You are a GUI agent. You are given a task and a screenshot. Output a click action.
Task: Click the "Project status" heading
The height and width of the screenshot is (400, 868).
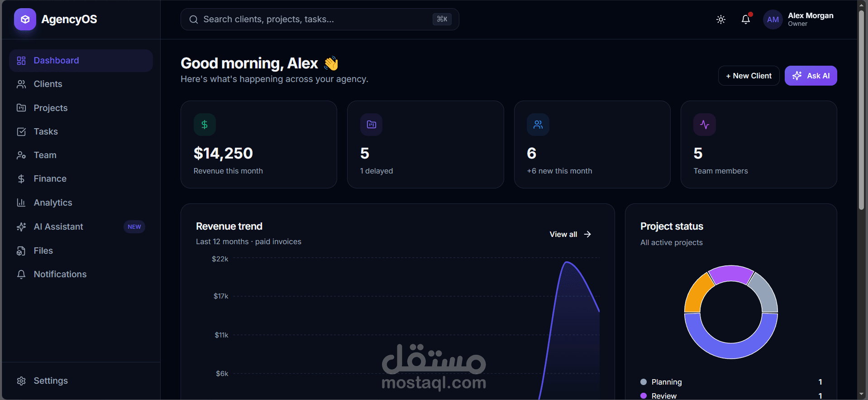point(672,227)
